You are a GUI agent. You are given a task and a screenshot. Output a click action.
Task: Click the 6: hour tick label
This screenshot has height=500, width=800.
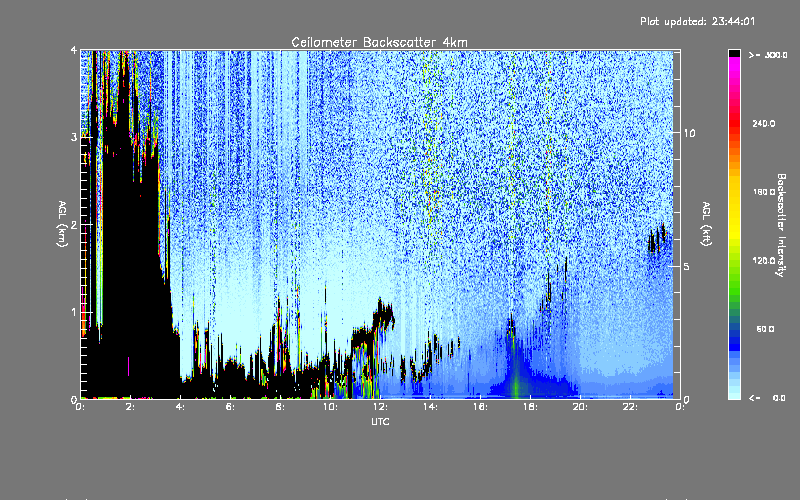[x=230, y=407]
